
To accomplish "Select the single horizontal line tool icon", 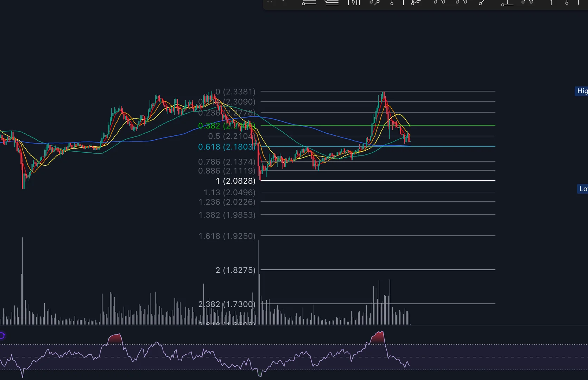I will tap(309, 2).
